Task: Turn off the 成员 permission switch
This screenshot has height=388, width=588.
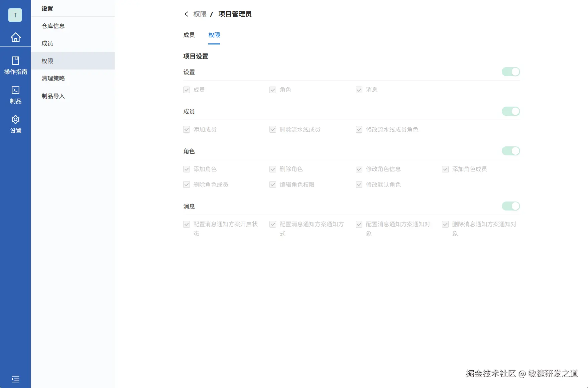Action: coord(510,111)
